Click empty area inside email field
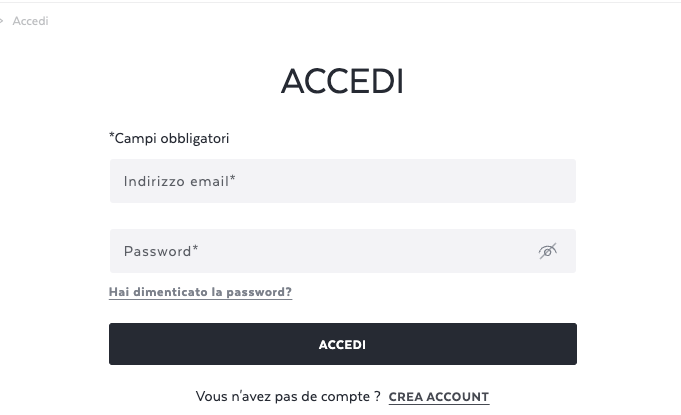Screen dimensions: 681x415 coord(404,181)
